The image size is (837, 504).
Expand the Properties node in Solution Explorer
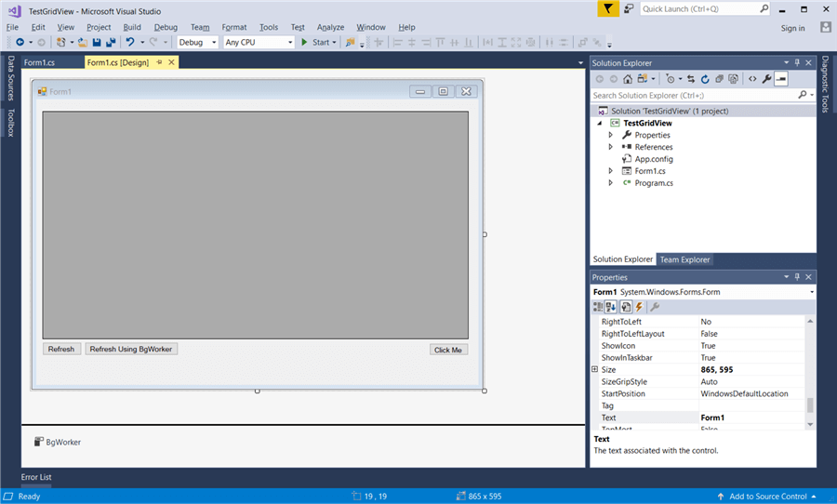[611, 135]
